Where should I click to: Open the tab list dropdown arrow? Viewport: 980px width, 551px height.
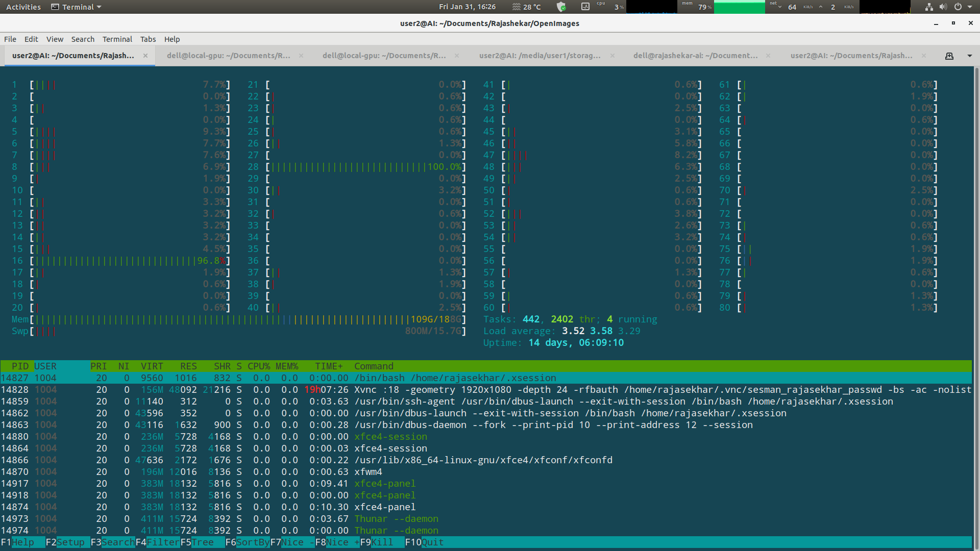(x=969, y=56)
